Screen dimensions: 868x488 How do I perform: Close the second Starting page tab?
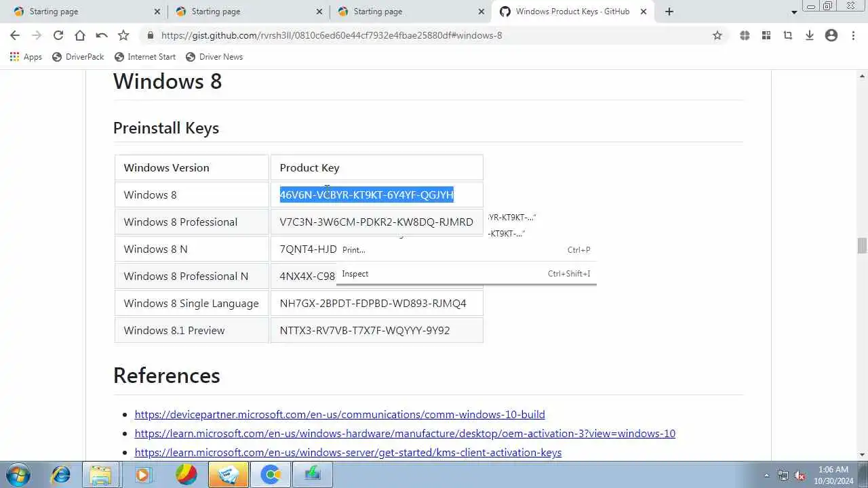319,12
